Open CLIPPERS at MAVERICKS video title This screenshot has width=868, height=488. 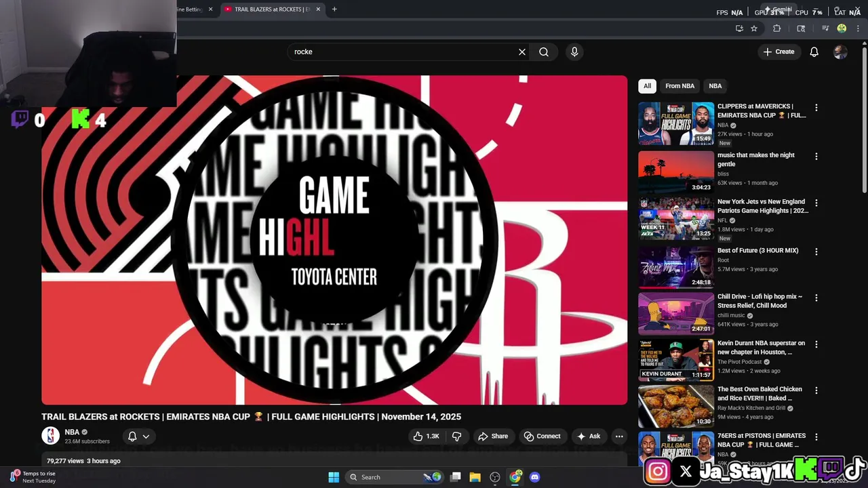coord(762,111)
